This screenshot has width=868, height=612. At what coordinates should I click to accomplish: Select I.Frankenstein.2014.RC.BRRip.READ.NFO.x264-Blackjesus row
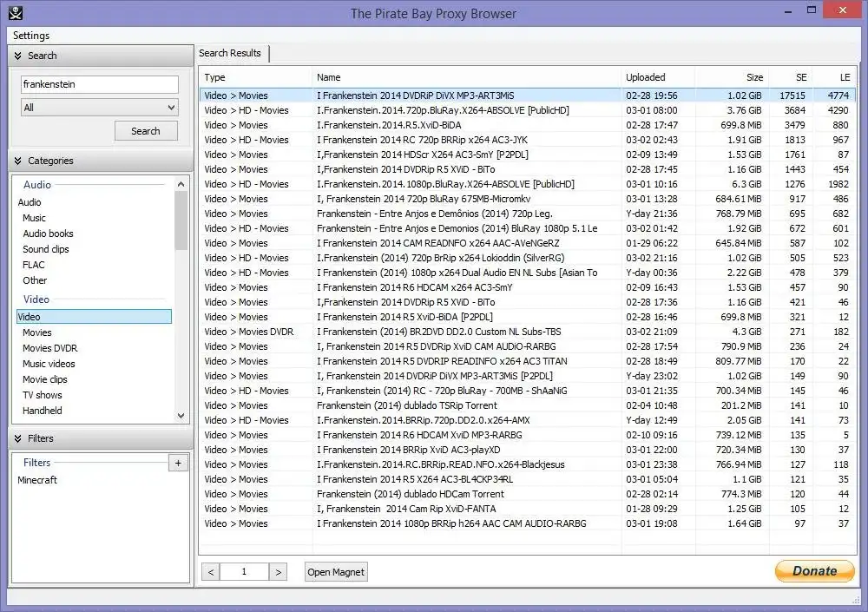pos(528,464)
